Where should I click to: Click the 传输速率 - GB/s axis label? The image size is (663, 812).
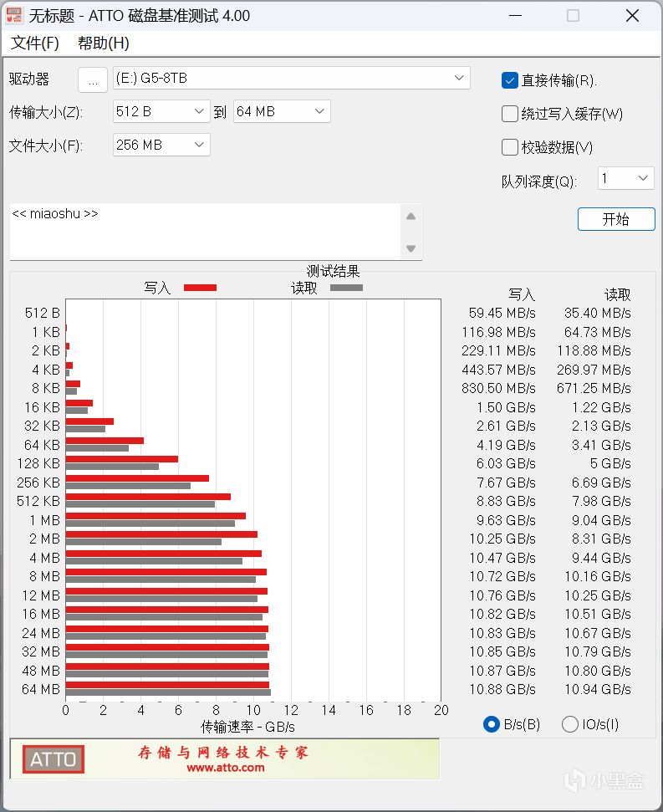tap(247, 727)
